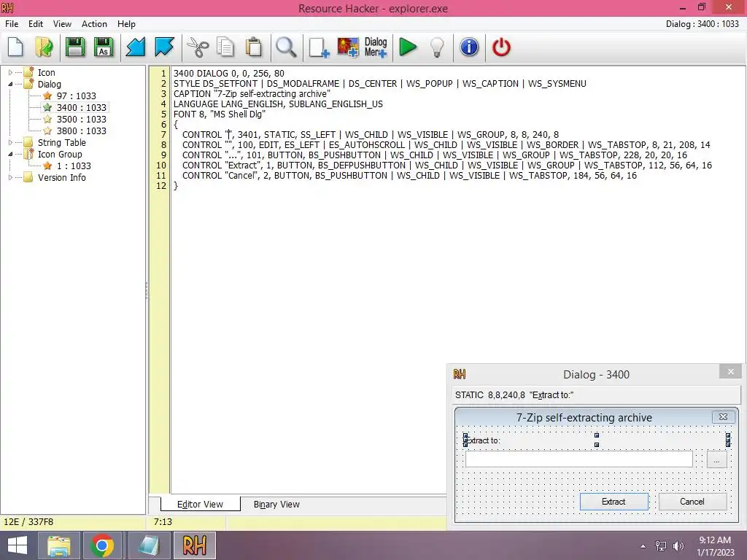Click the clock in the system tray

(715, 546)
